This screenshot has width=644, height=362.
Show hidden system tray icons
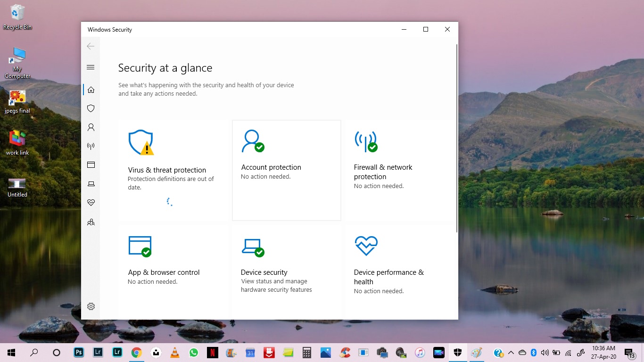[x=511, y=353]
